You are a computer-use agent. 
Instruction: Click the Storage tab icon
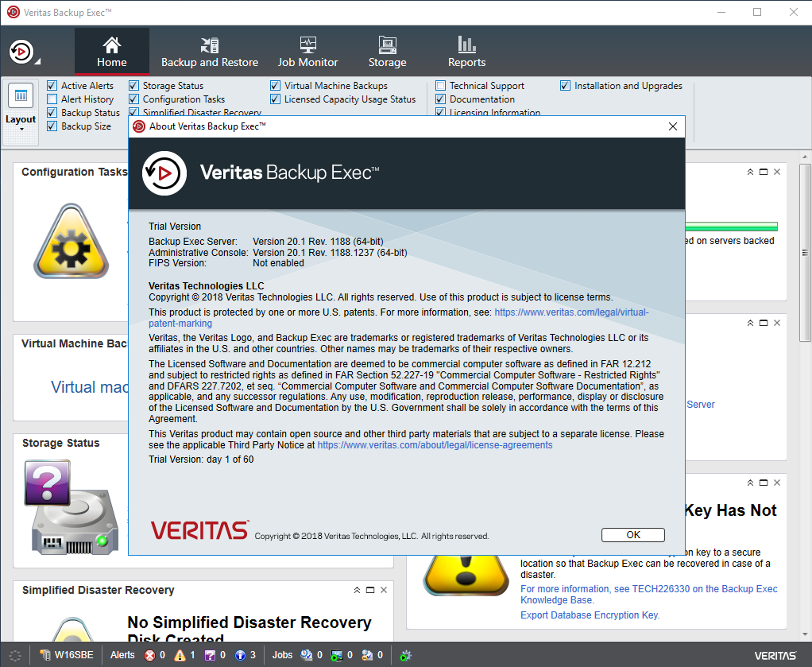click(387, 45)
